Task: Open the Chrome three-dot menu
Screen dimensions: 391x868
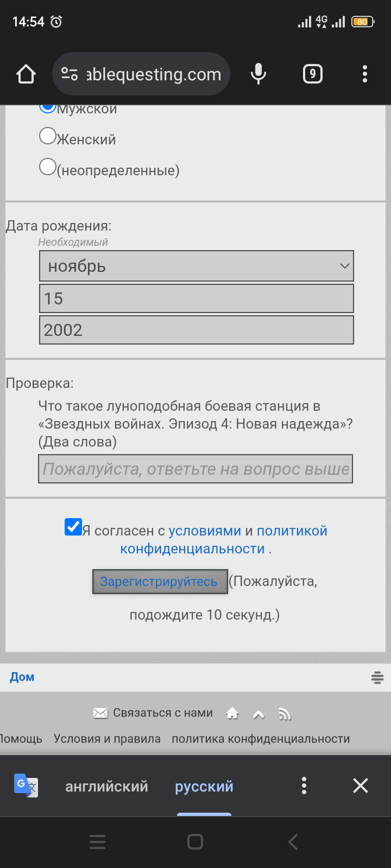Action: (x=365, y=74)
